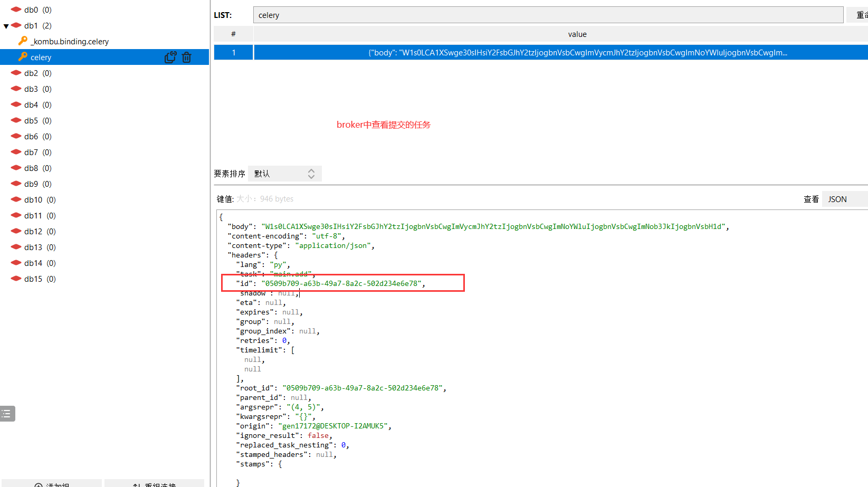868x487 pixels.
Task: Click the db13 database icon
Action: (16, 247)
